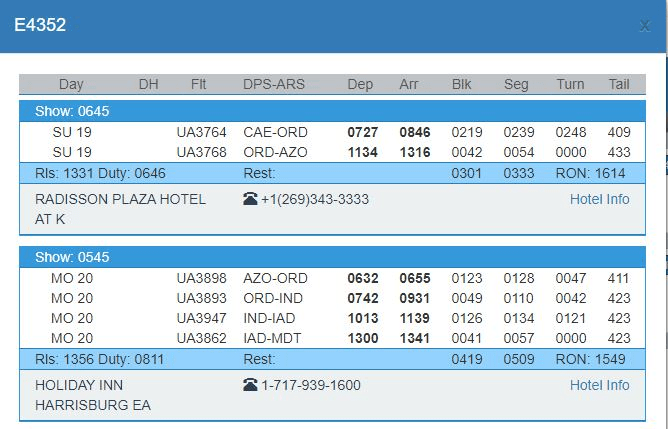
Task: Click the phone icon for Holiday Inn
Action: click(x=250, y=385)
